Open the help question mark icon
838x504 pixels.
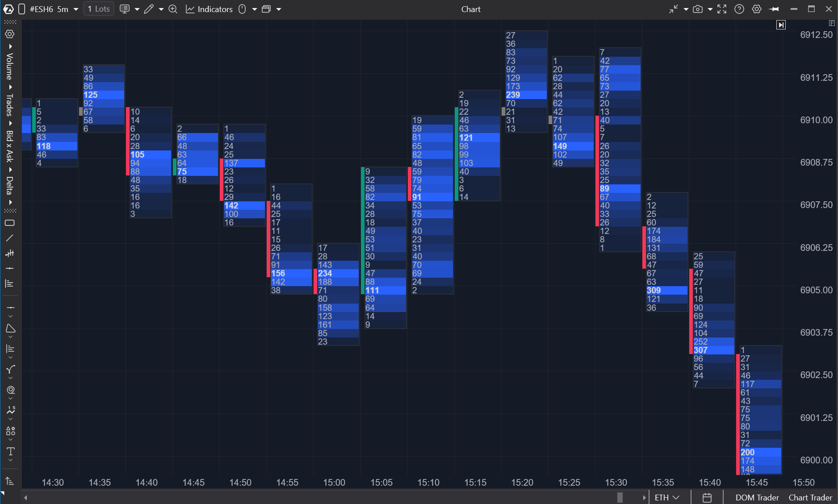pos(739,9)
